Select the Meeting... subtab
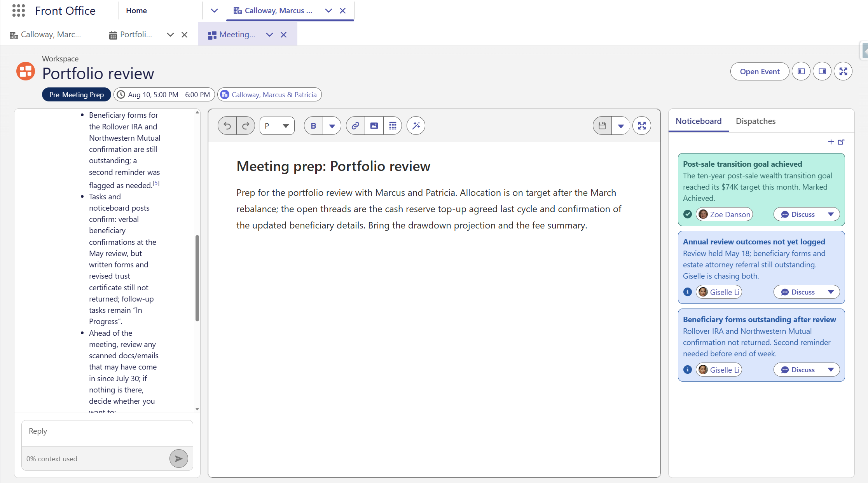Viewport: 868px width, 483px height. (232, 35)
